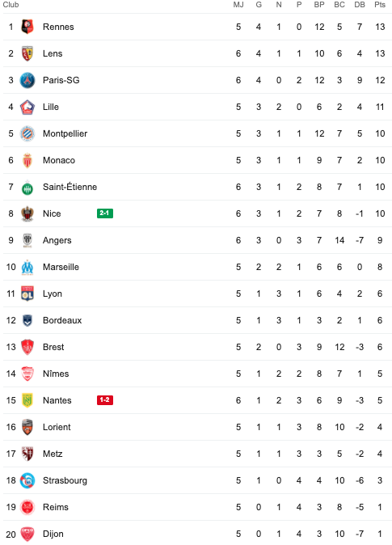This screenshot has width=392, height=545.
Task: Open the Bordeaux team link
Action: point(62,320)
